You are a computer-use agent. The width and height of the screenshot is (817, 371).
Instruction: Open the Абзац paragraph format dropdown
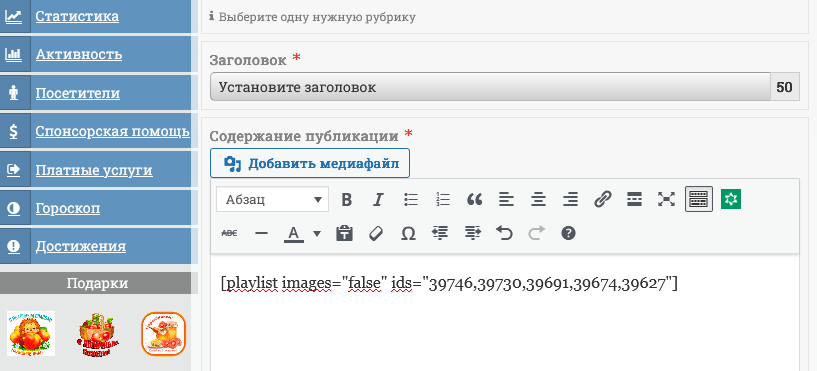(273, 199)
